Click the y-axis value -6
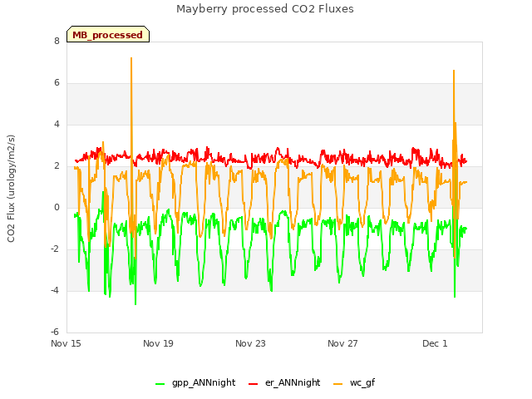Viewport: 532px width, 399px height. tap(55, 332)
